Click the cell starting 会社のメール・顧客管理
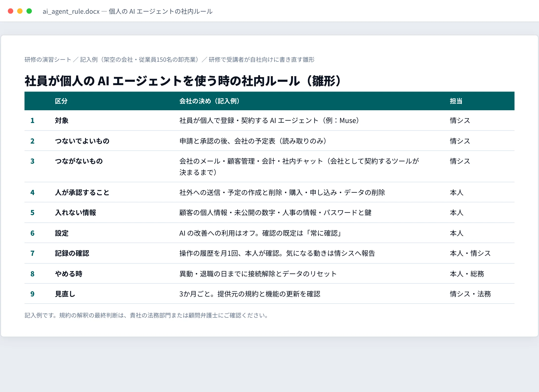This screenshot has width=539, height=392. click(299, 167)
